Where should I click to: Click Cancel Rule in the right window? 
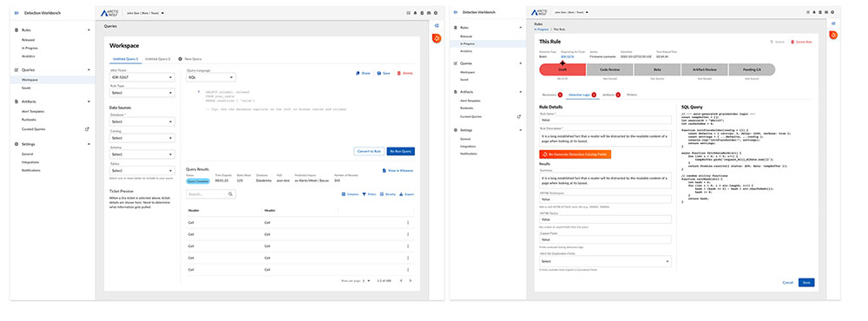pos(801,42)
